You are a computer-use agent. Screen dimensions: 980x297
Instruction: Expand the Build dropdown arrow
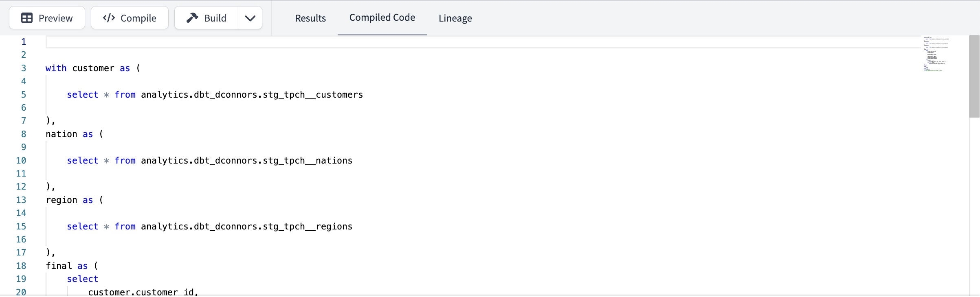(x=250, y=18)
